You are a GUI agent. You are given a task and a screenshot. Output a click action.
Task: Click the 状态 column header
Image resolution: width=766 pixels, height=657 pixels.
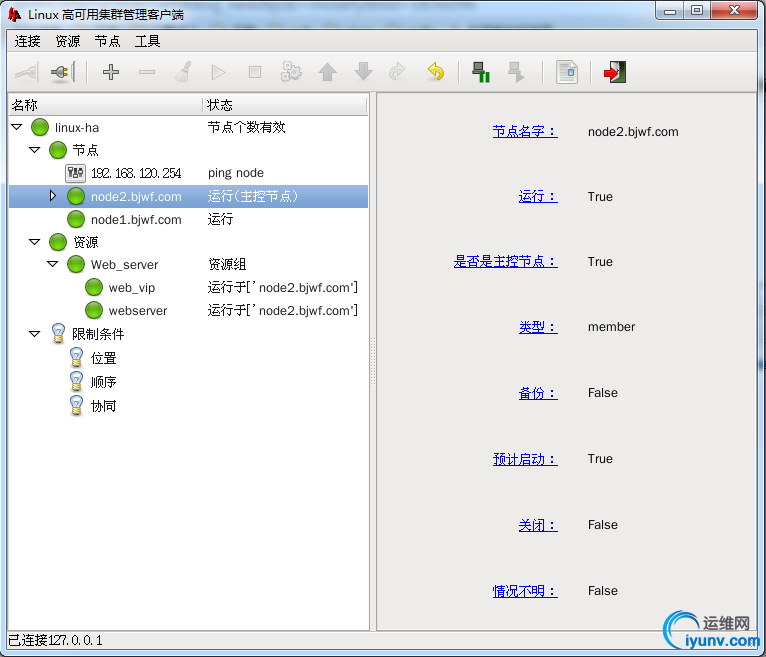(285, 105)
